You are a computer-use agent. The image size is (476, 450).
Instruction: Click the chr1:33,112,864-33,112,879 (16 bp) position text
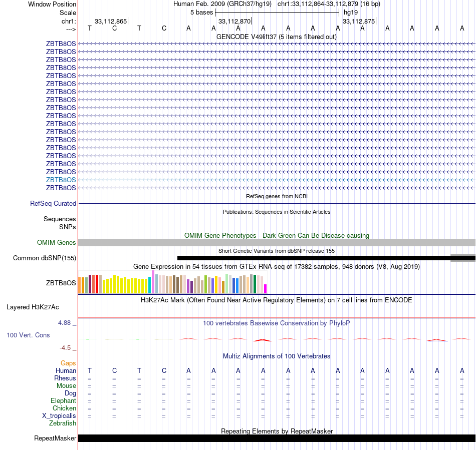point(329,4)
